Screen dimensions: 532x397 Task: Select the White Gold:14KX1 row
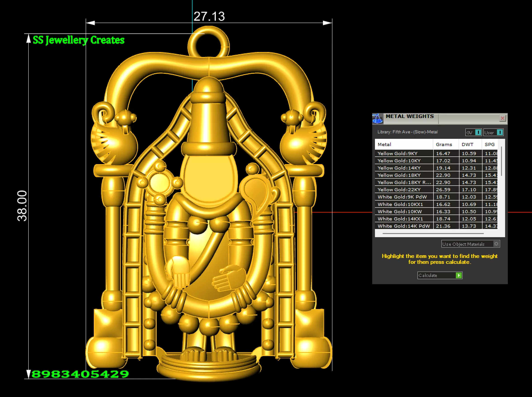[436, 219]
